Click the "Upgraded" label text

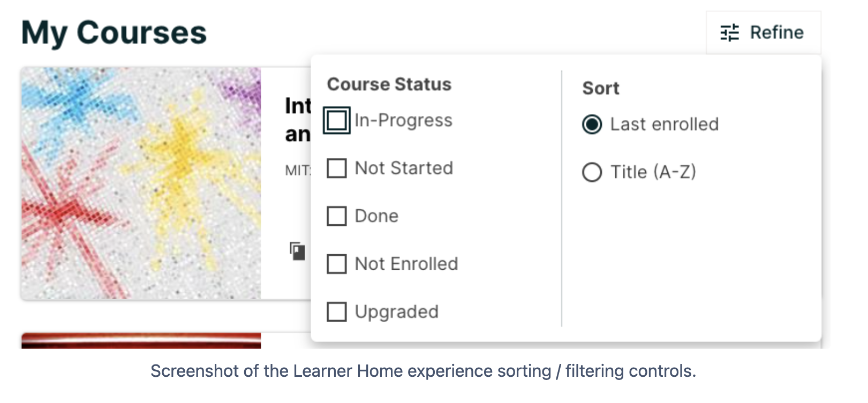(x=396, y=311)
